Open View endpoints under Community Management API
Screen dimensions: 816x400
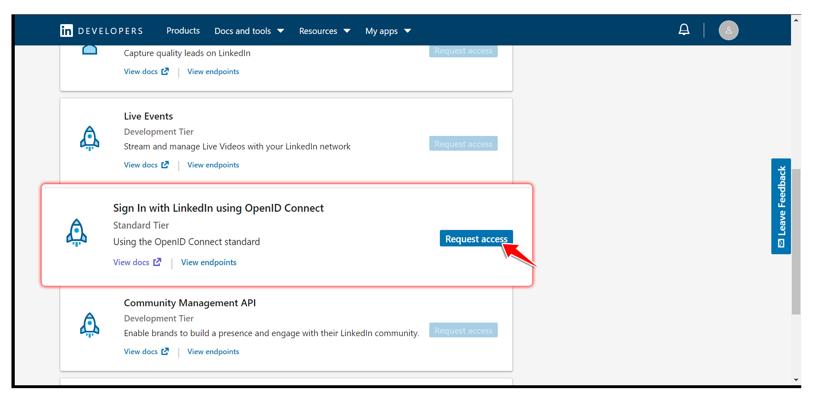[x=213, y=352]
